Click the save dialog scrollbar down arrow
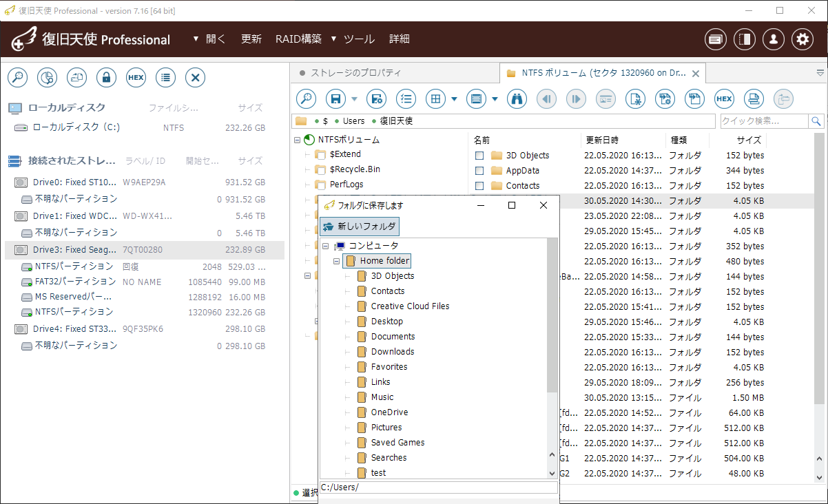Image resolution: width=828 pixels, height=504 pixels. [x=552, y=473]
